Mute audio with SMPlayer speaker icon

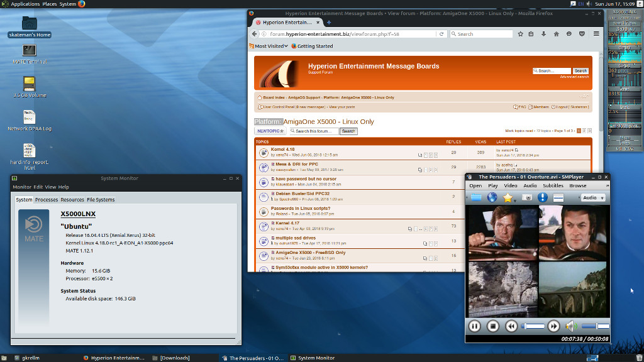(571, 326)
